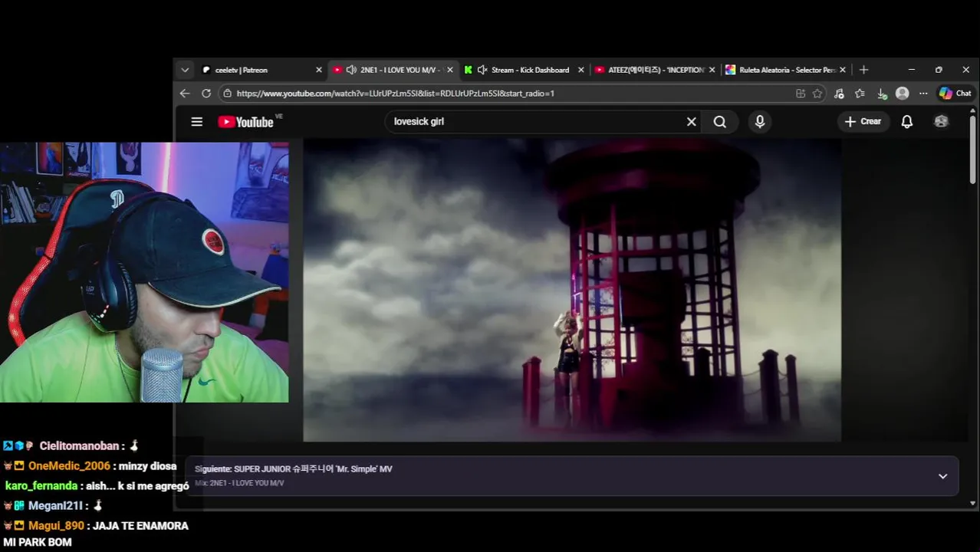This screenshot has width=980, height=552.
Task: Open YouTube hamburger guide menu
Action: (x=197, y=122)
